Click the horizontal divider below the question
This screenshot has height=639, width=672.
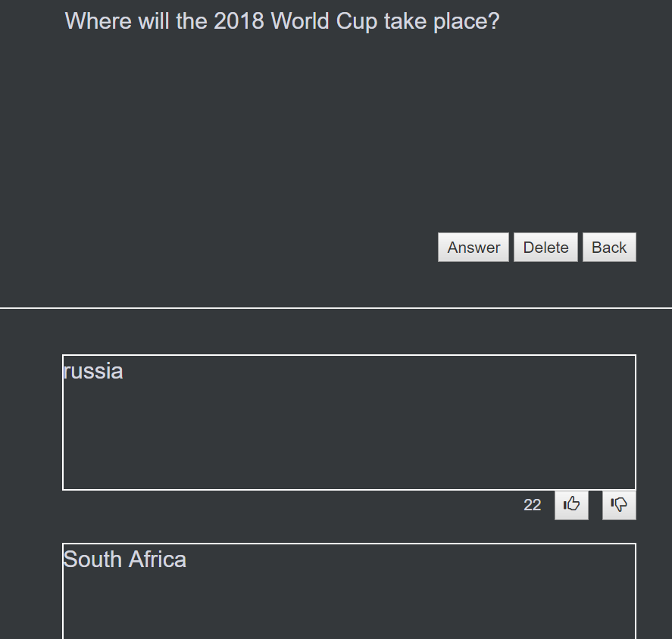tap(336, 307)
